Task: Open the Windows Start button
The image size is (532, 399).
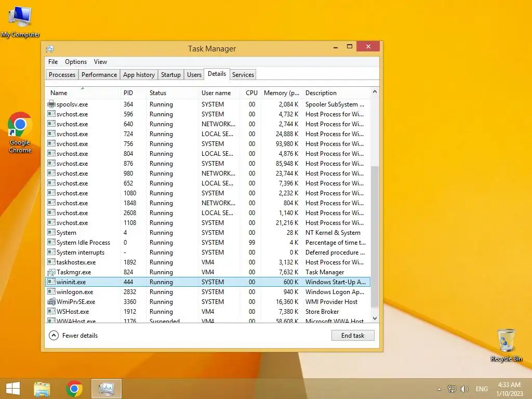Action: 13,389
